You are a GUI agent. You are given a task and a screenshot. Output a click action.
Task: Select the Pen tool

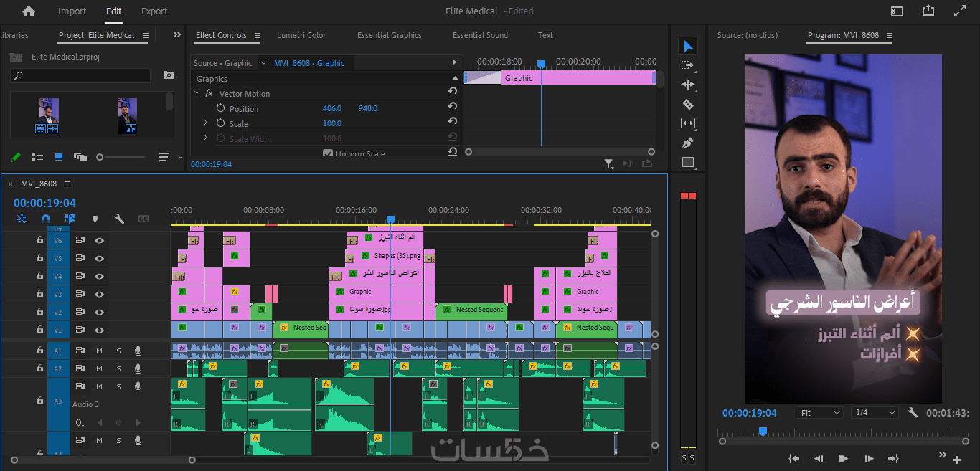[687, 143]
